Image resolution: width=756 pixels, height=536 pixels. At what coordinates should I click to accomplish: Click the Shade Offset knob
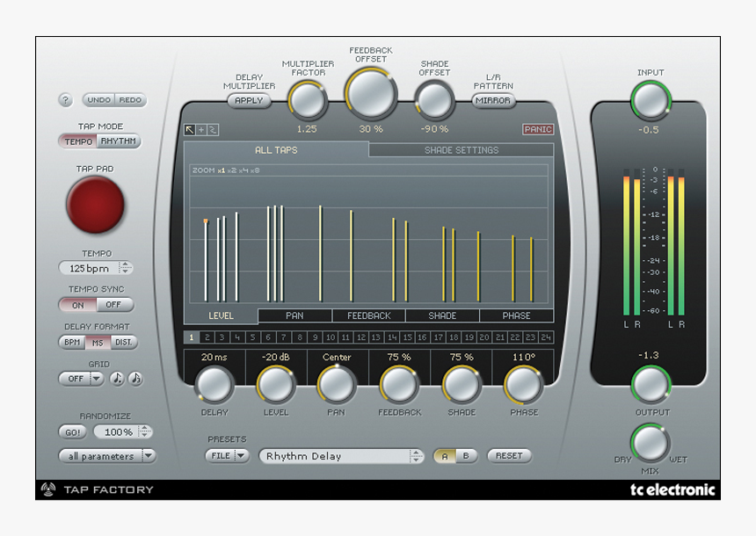click(434, 101)
